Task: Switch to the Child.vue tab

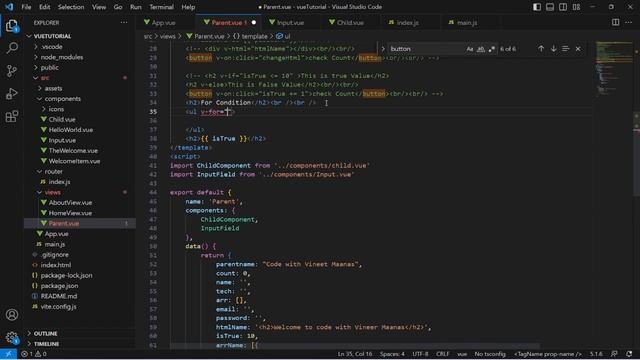Action: pyautogui.click(x=350, y=22)
